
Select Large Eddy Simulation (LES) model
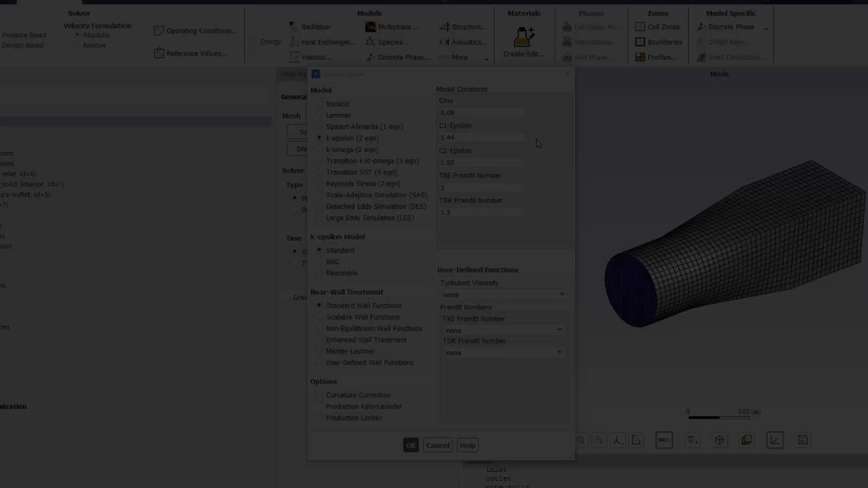(x=365, y=218)
